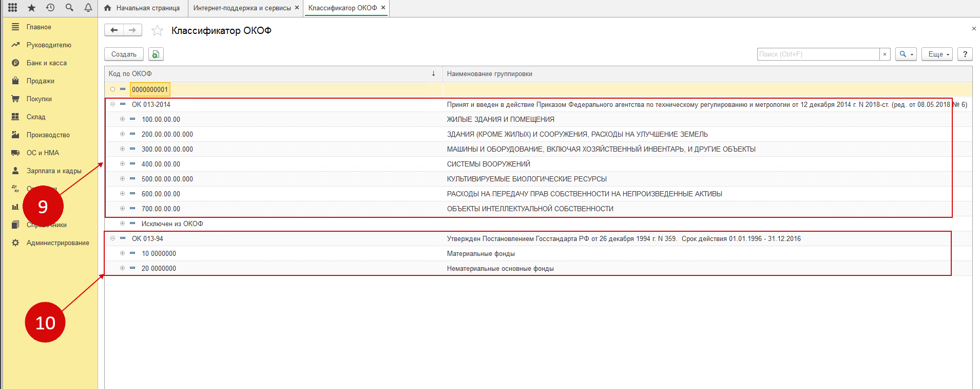Screen dimensions: 980x389
Task: Open the History clock icon
Action: point(50,8)
